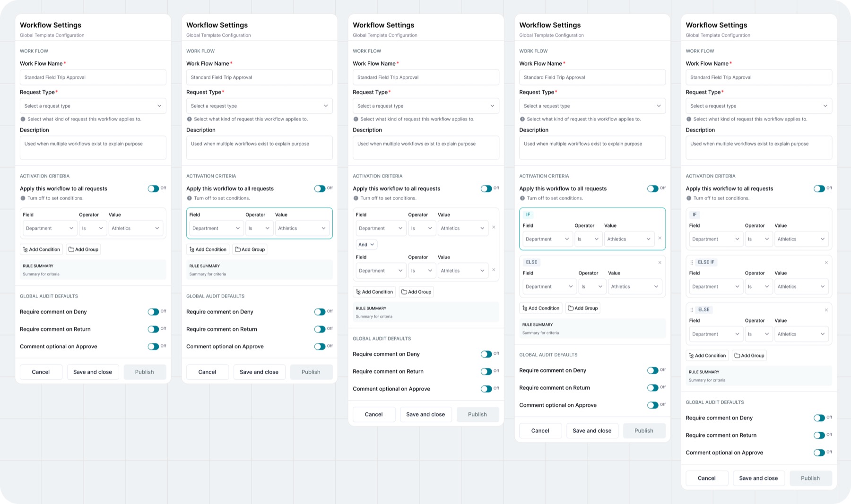
Task: Expand Request Type dropdown in second panel
Action: (x=260, y=106)
